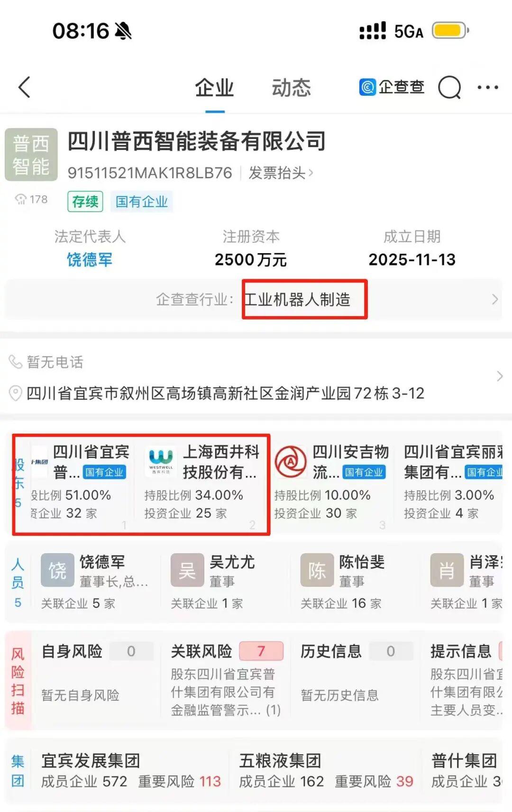
Task: Open 上海西井科技 shareholder logo card
Action: pos(161,459)
